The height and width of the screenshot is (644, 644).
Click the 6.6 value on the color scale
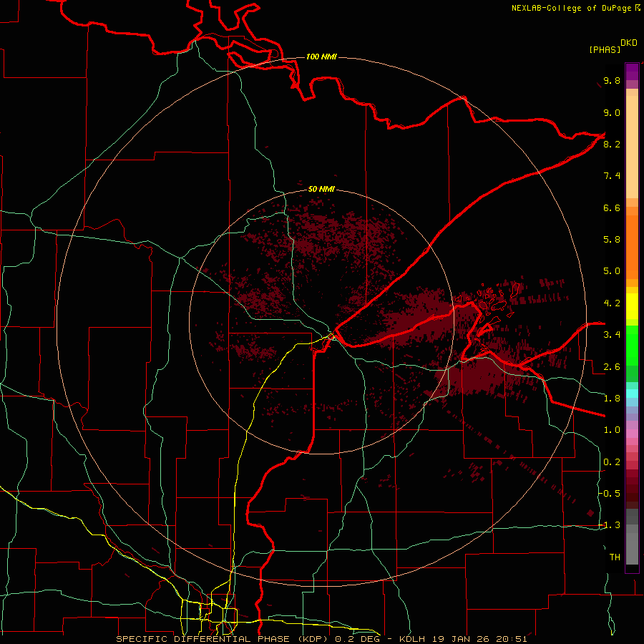(x=612, y=208)
